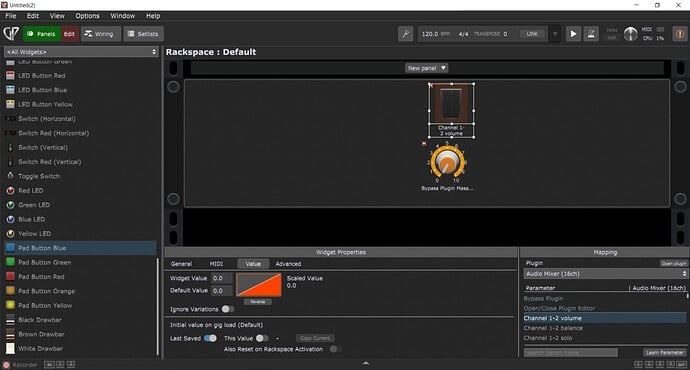Image resolution: width=690 pixels, height=370 pixels.
Task: Click the metronome icon
Action: tap(591, 34)
